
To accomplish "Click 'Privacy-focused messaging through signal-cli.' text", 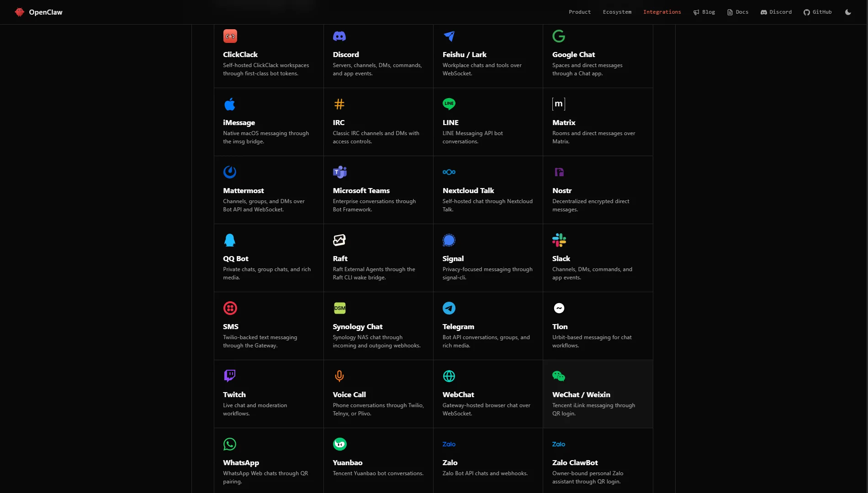I will coord(487,273).
